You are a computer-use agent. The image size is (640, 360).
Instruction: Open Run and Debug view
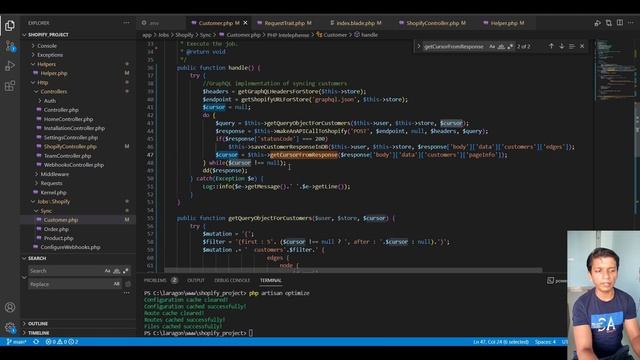(10, 66)
